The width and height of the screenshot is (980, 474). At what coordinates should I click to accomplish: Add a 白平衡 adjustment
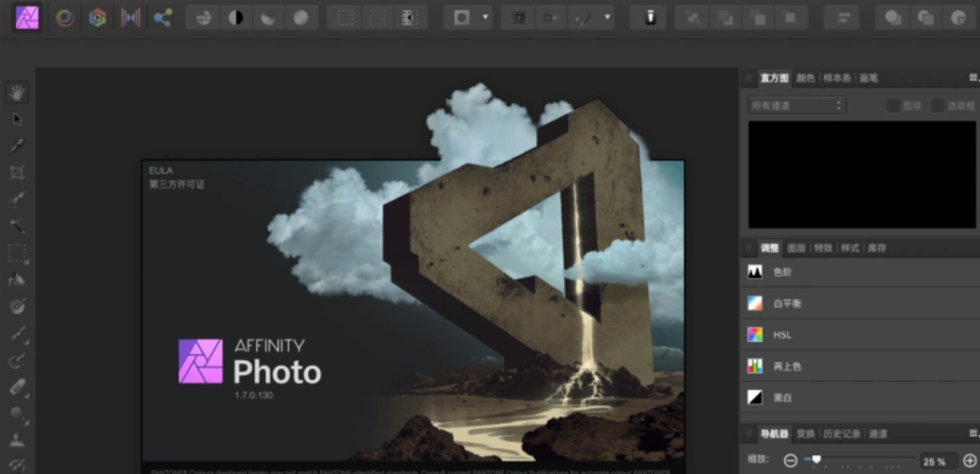point(860,303)
